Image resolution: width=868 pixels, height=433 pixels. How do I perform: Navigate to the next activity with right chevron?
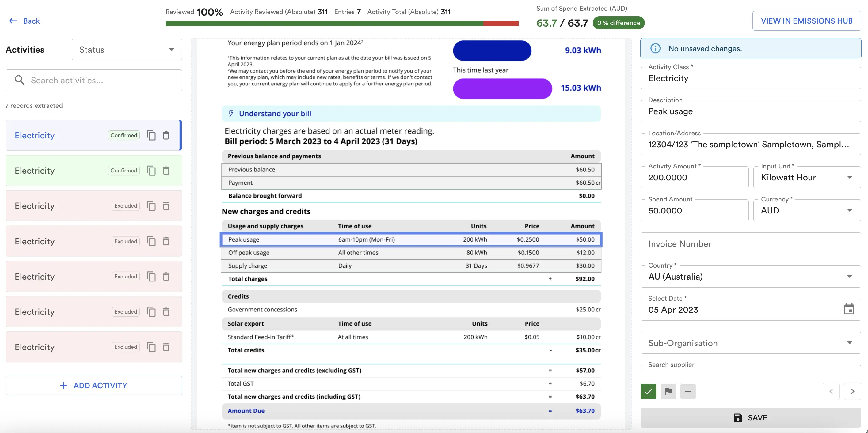pyautogui.click(x=853, y=391)
